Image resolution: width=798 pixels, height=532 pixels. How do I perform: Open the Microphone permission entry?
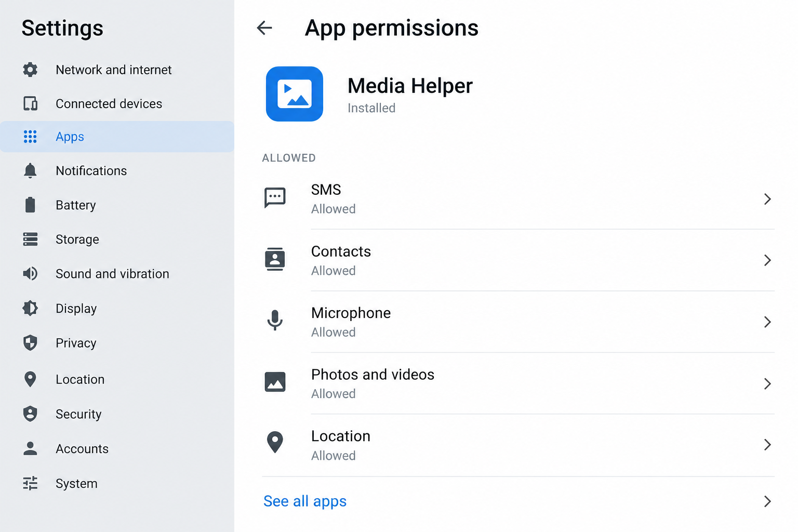(518, 322)
